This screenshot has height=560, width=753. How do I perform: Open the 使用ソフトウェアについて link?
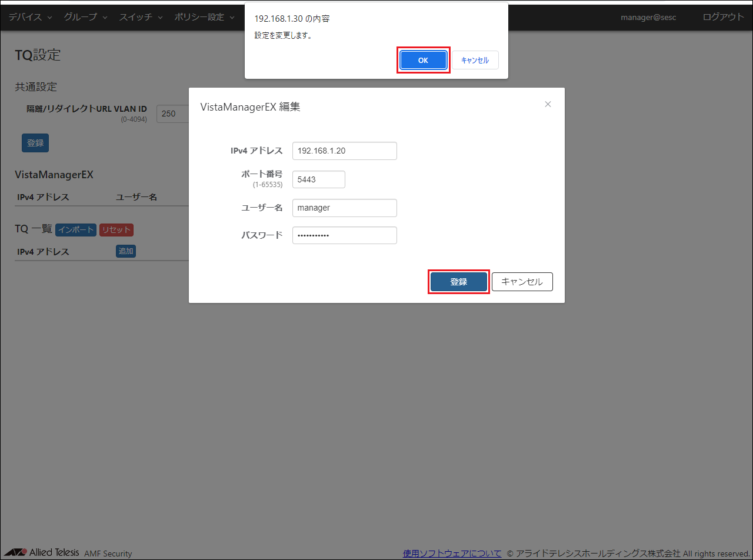pyautogui.click(x=452, y=553)
